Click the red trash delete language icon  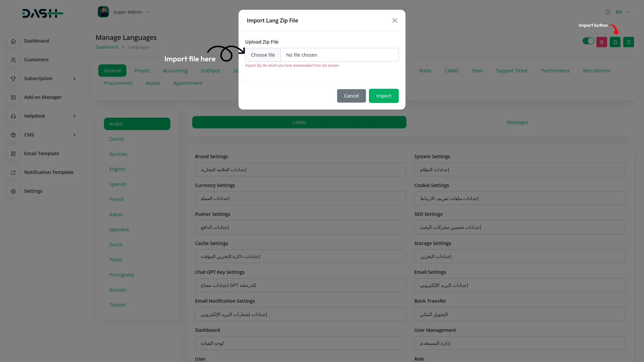(x=601, y=42)
